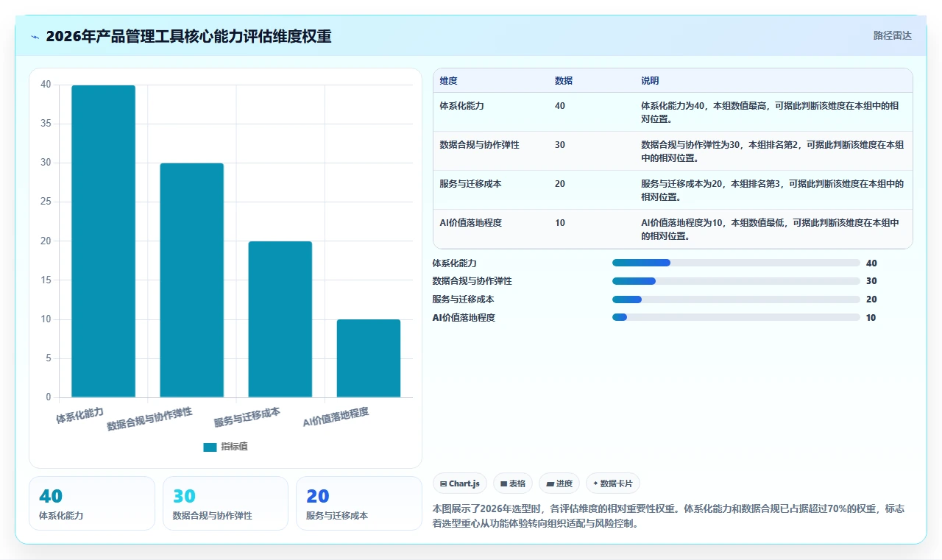Click the 20 服务与迁移成本 data card
Image resolution: width=942 pixels, height=560 pixels.
358,503
